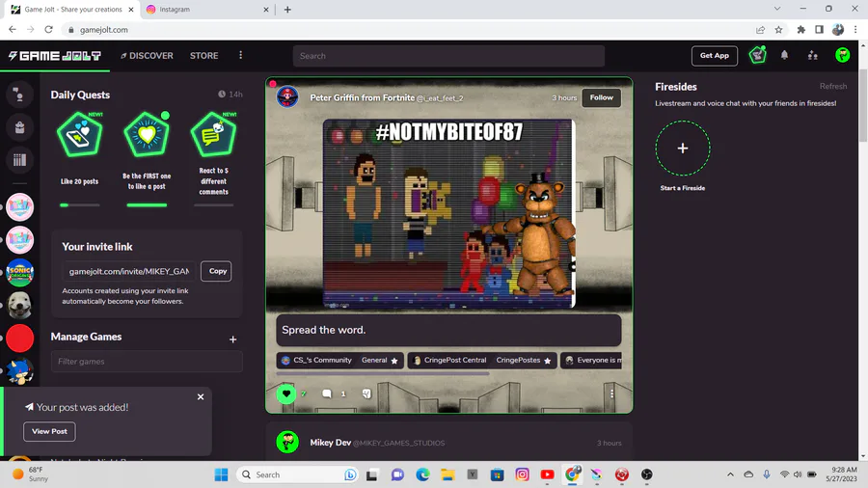
Task: Open Instagram from the Windows taskbar
Action: tap(522, 474)
